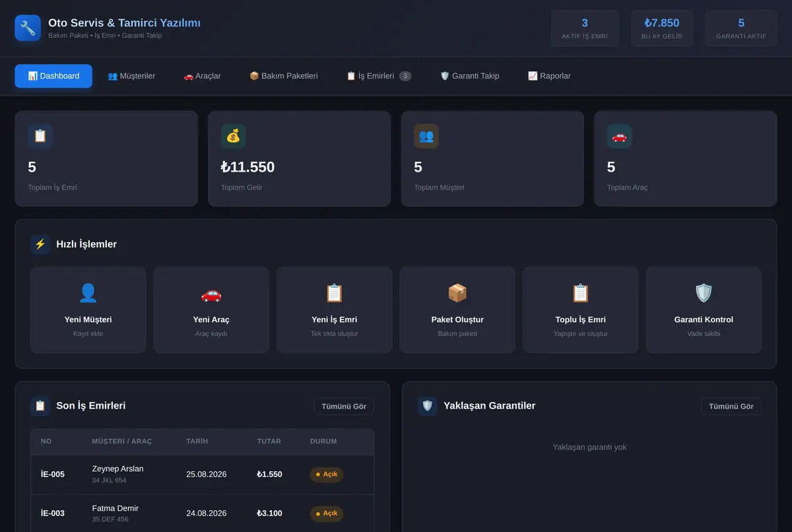The image size is (792, 532).
Task: Click the Garanti Aktif header stat
Action: point(741,28)
